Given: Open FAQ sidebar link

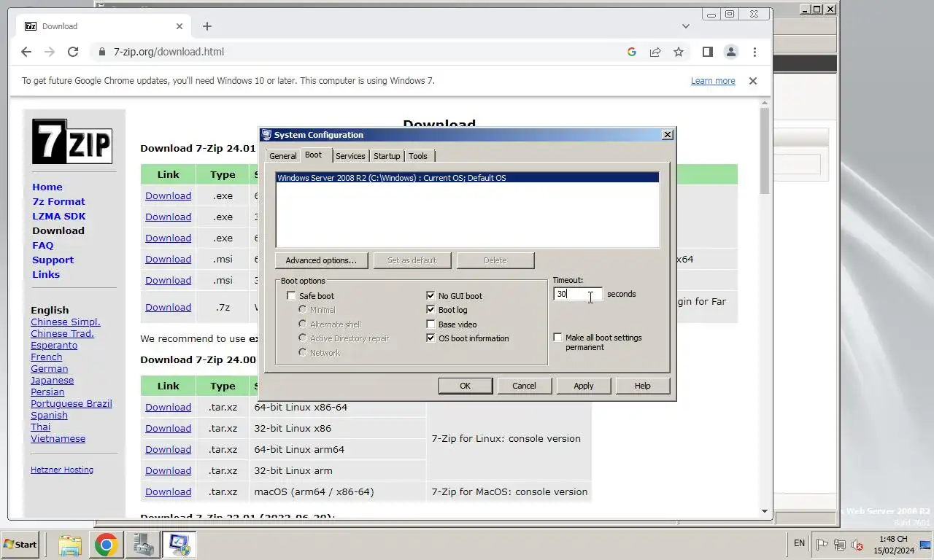Looking at the screenshot, I should [x=43, y=246].
